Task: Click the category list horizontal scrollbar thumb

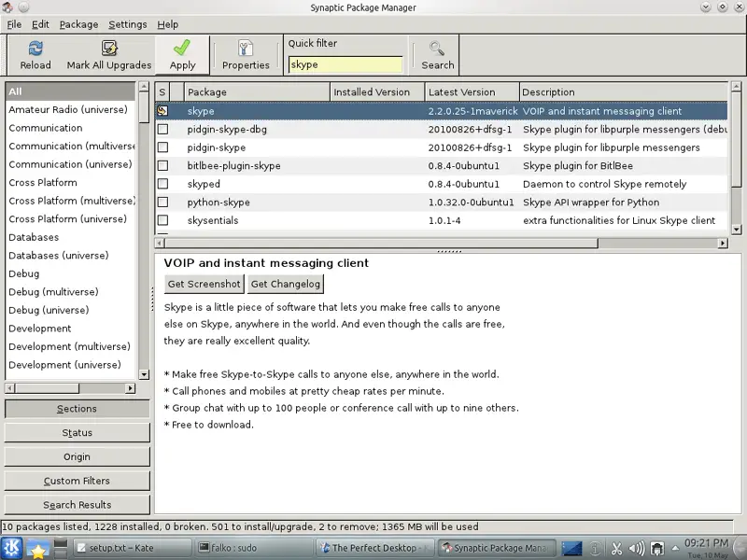Action: pyautogui.click(x=47, y=388)
